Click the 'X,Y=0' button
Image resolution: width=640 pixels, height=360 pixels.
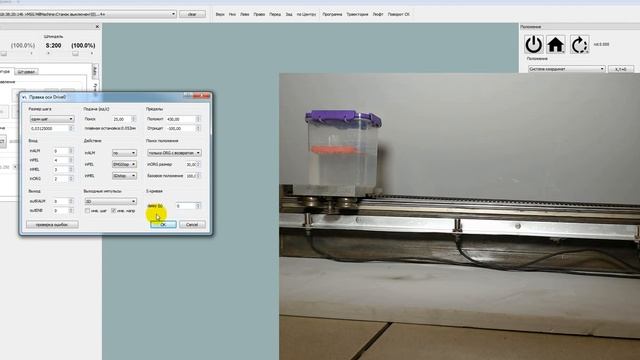[621, 69]
